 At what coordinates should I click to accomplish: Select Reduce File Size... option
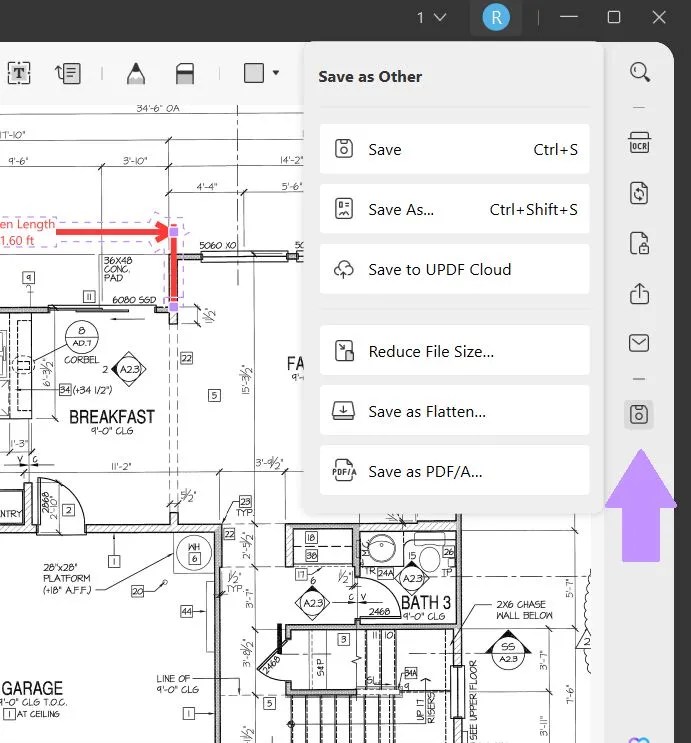pyautogui.click(x=455, y=351)
